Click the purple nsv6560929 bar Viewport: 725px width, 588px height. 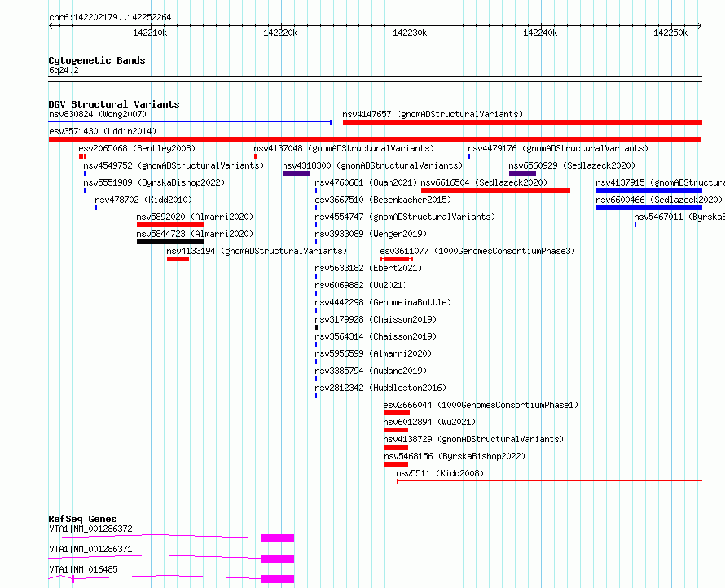(x=522, y=173)
